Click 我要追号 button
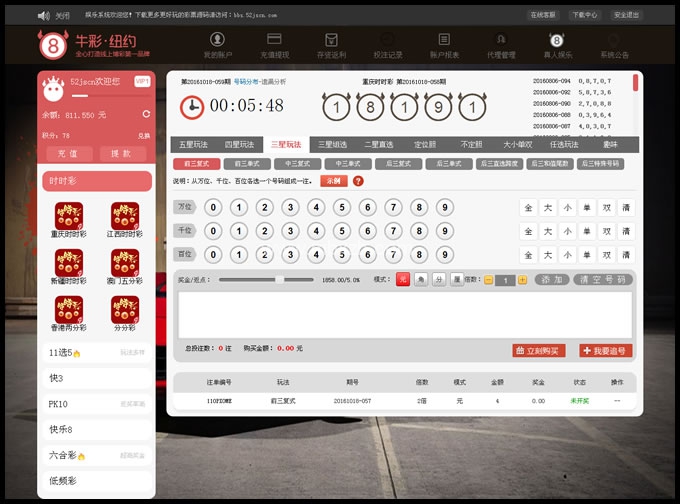The height and width of the screenshot is (504, 680). pyautogui.click(x=606, y=350)
